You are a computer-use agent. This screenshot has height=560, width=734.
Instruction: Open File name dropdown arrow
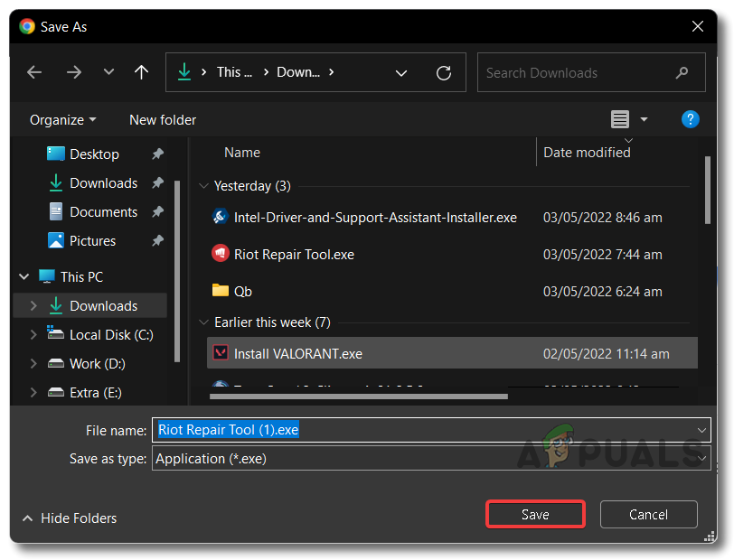[x=701, y=430]
